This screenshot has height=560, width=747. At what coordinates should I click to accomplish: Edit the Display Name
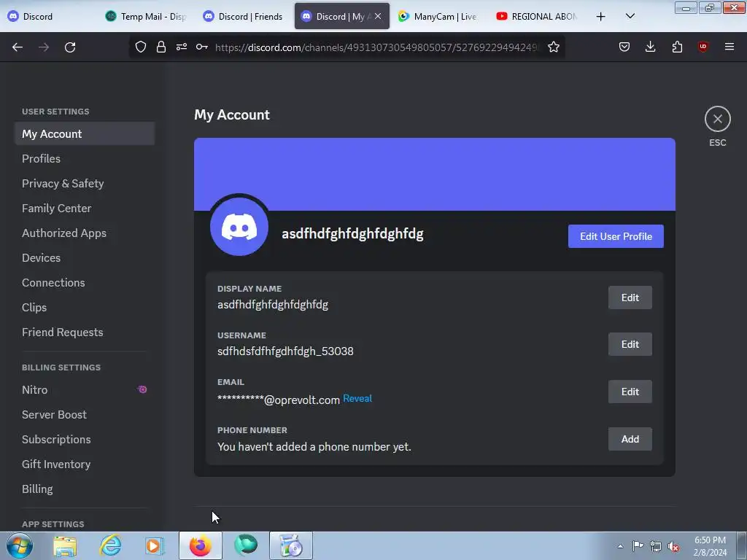(x=630, y=297)
